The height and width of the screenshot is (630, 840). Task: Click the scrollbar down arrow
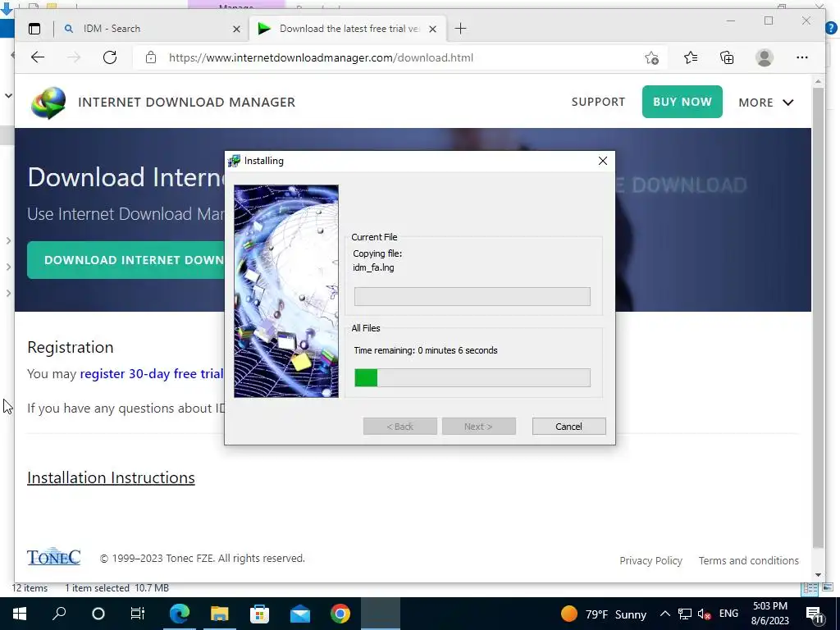pyautogui.click(x=818, y=575)
